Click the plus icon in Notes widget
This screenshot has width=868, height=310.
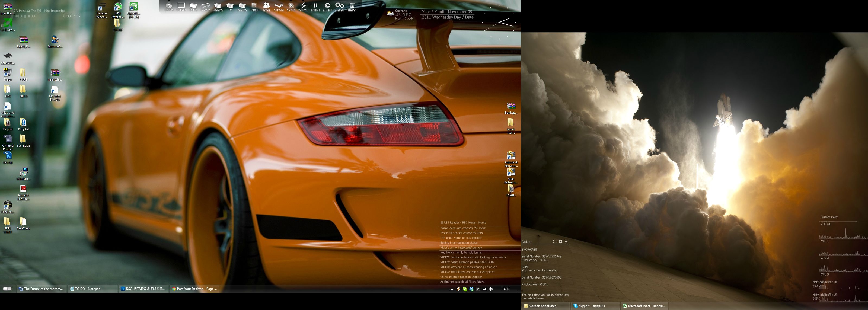566,242
